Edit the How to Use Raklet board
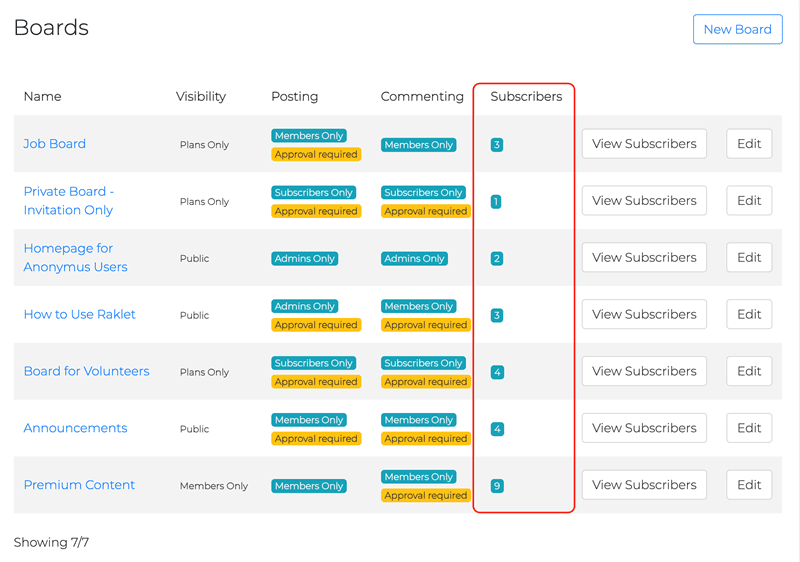Screen dimensions: 800x562 click(x=749, y=314)
